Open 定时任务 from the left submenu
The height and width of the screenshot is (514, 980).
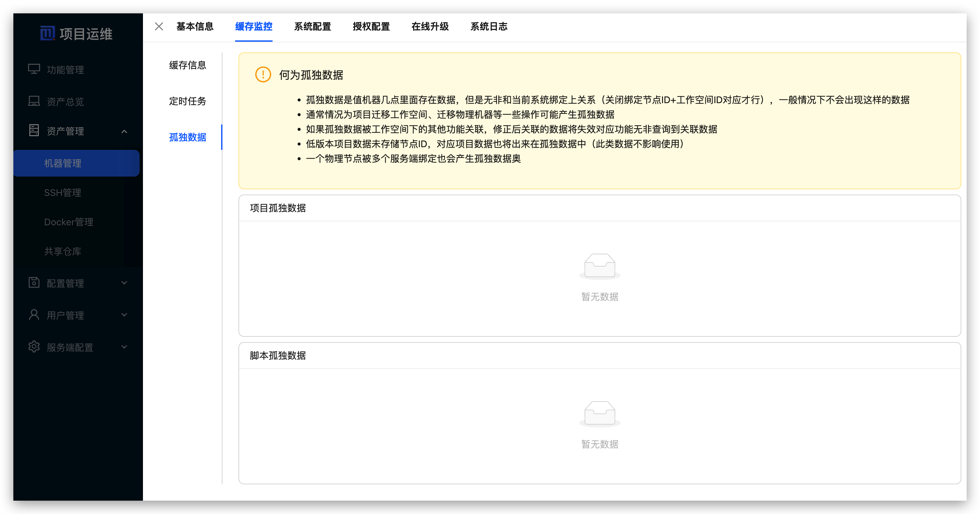(188, 101)
